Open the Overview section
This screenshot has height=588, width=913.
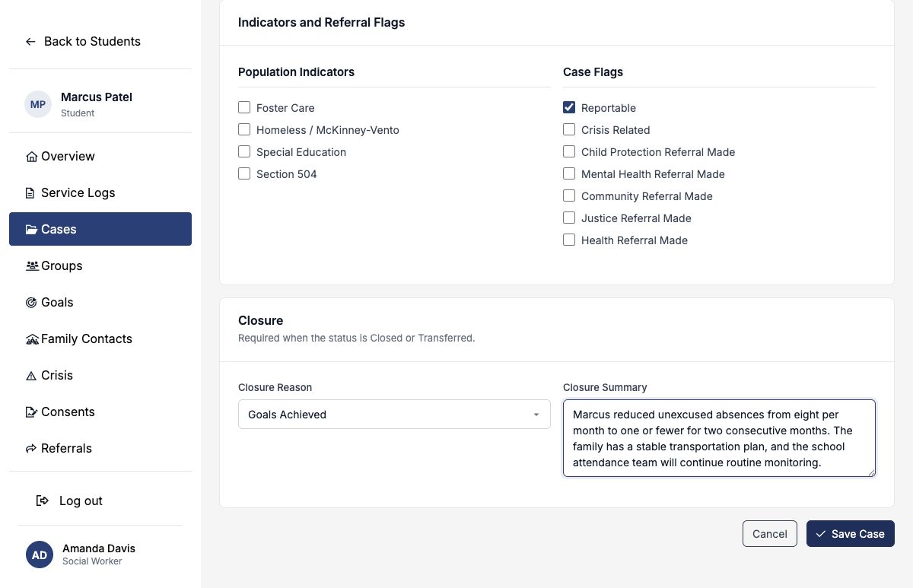[x=100, y=156]
